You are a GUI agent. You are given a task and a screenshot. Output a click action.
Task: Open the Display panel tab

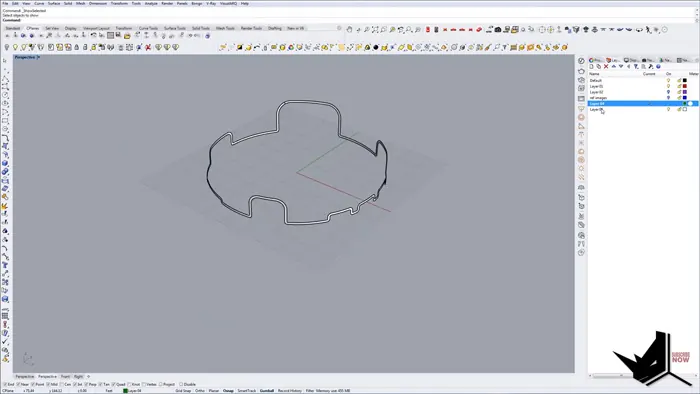(x=631, y=60)
